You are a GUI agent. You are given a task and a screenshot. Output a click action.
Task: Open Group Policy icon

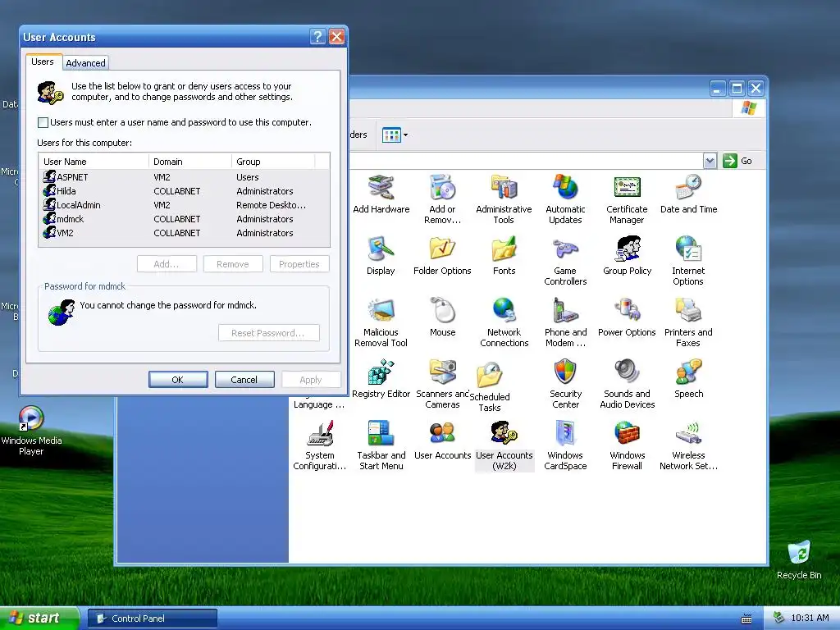pyautogui.click(x=627, y=256)
